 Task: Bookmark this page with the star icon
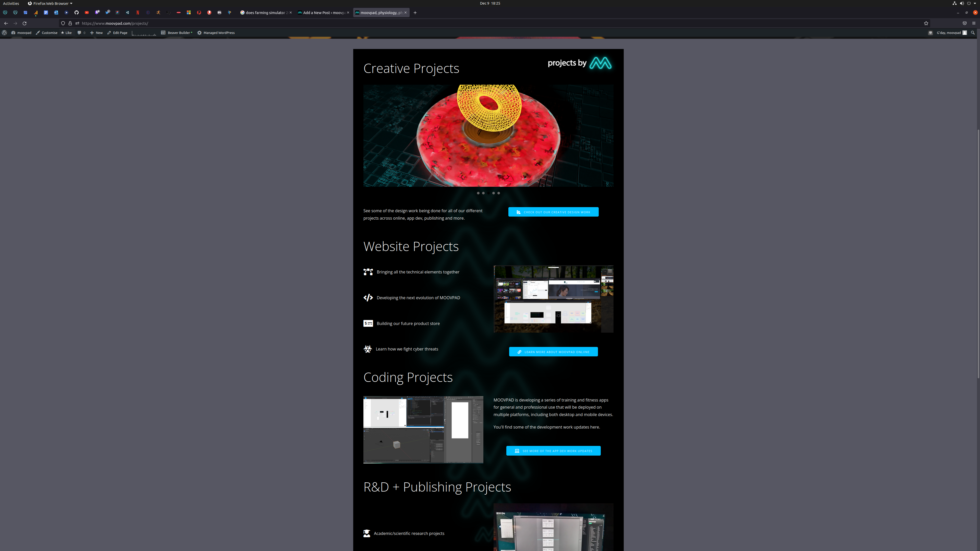(x=926, y=23)
